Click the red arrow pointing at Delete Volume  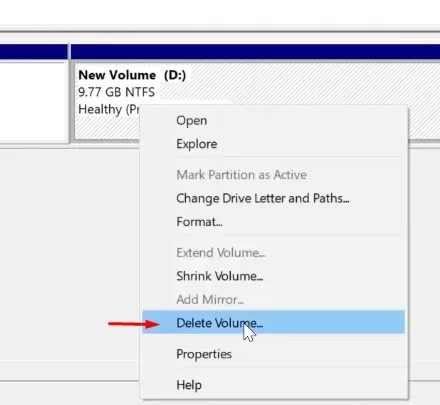click(134, 324)
